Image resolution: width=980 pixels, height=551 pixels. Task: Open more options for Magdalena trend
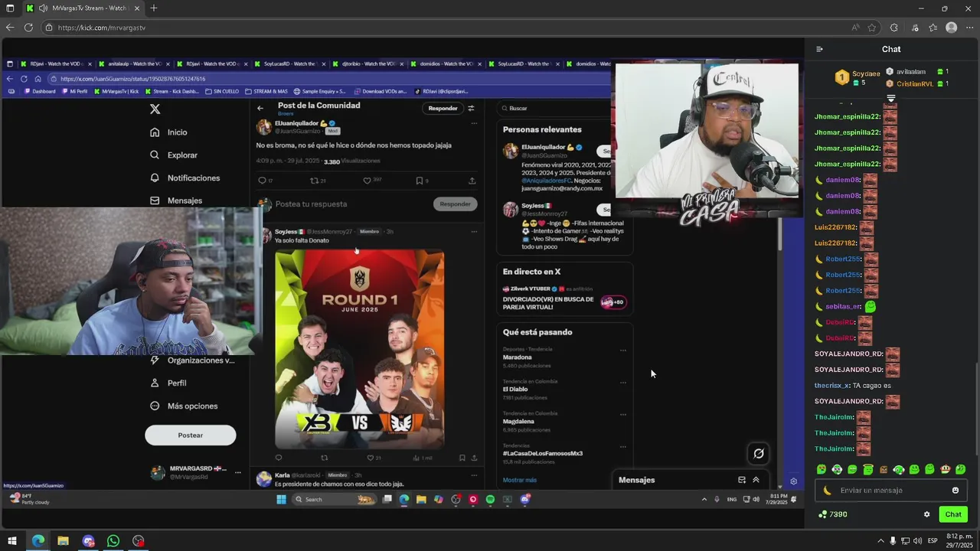(x=623, y=415)
